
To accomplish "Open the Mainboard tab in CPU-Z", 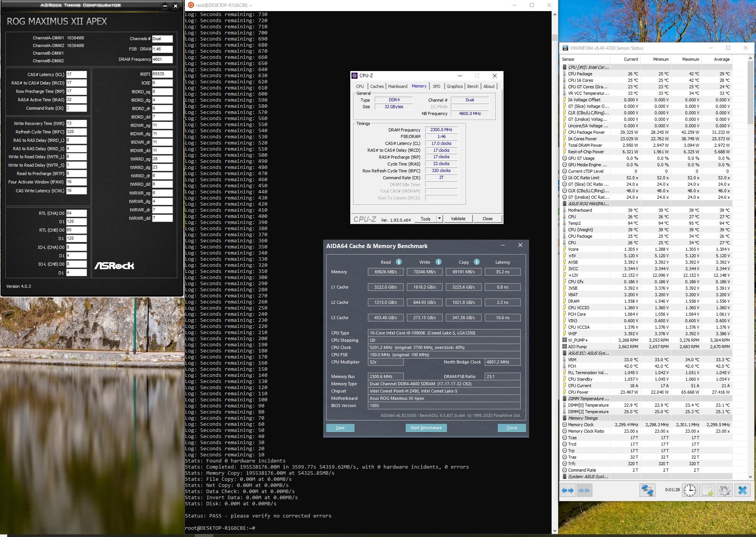I will click(397, 86).
